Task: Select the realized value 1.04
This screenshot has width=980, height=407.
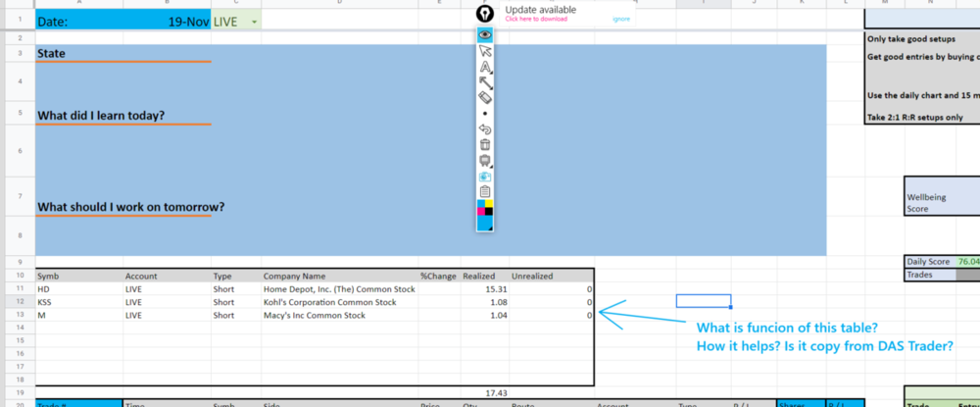Action: pyautogui.click(x=484, y=315)
